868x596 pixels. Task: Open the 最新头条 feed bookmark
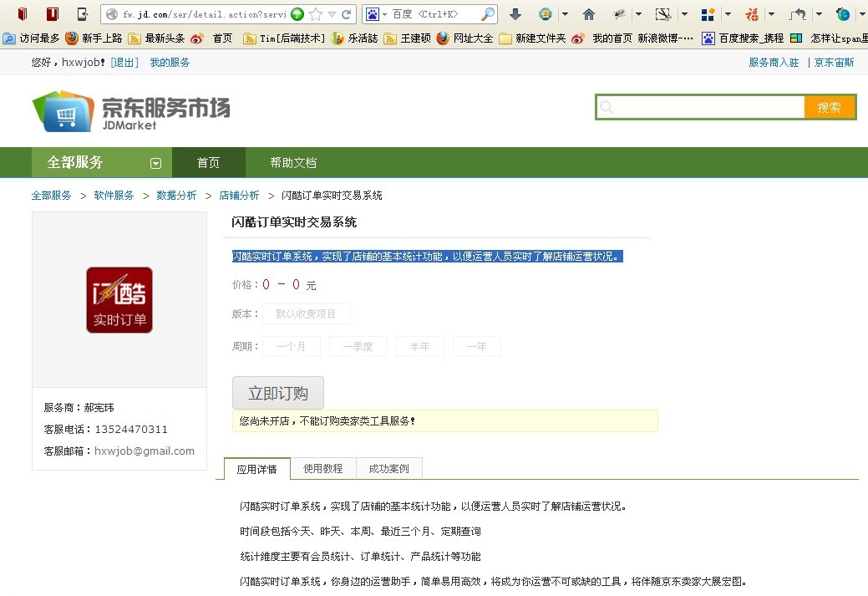pyautogui.click(x=156, y=38)
